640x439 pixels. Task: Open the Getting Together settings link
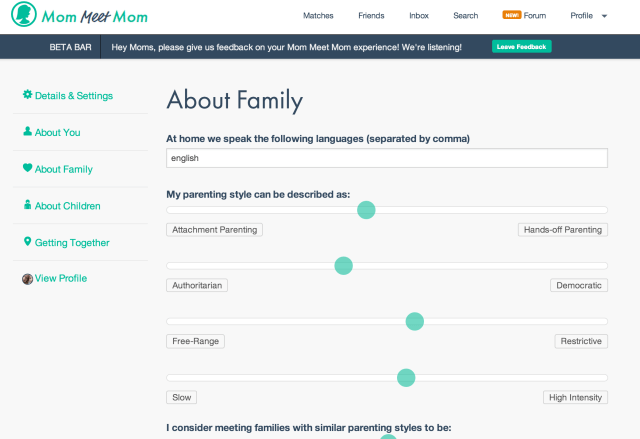tap(72, 242)
